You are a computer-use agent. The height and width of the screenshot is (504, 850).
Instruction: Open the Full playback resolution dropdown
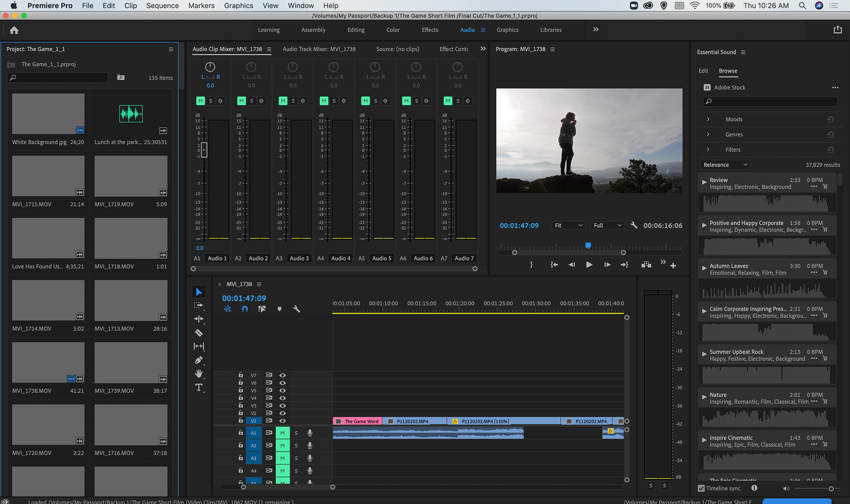click(607, 225)
